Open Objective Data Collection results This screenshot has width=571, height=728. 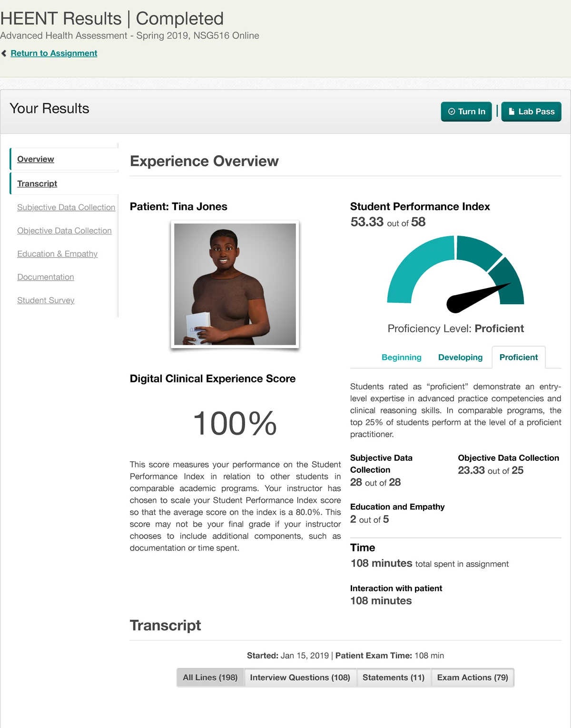(64, 230)
